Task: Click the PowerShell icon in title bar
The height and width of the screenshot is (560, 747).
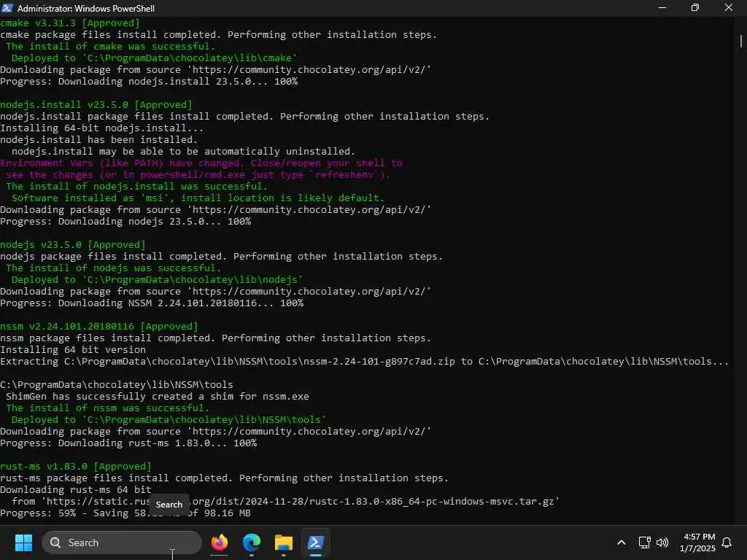Action: (x=7, y=7)
